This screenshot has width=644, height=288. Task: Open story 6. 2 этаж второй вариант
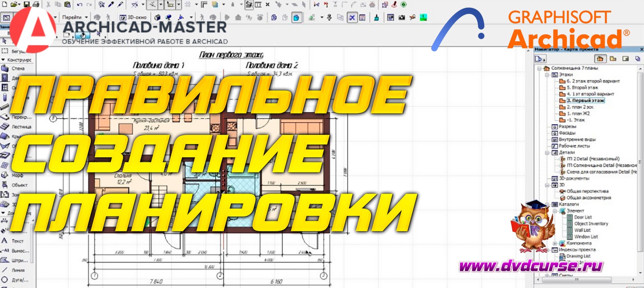(590, 81)
